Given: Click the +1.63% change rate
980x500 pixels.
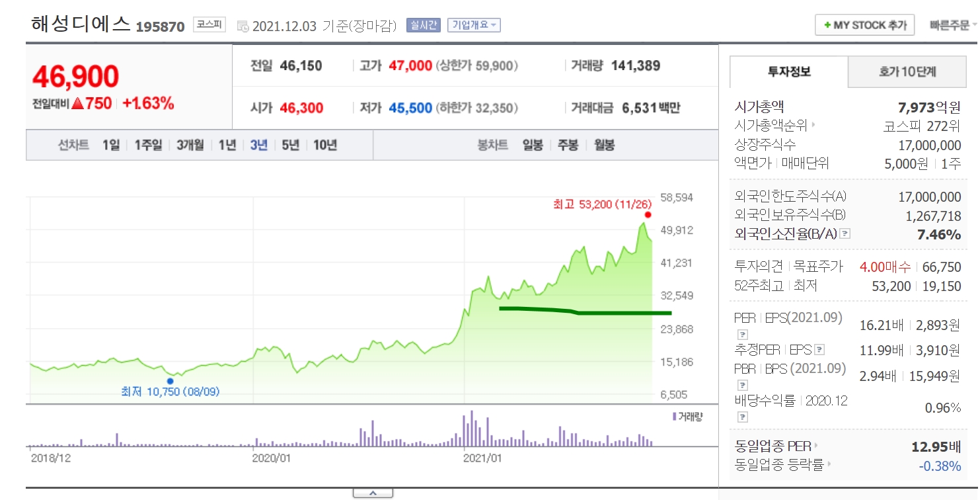Looking at the screenshot, I should pyautogui.click(x=148, y=103).
